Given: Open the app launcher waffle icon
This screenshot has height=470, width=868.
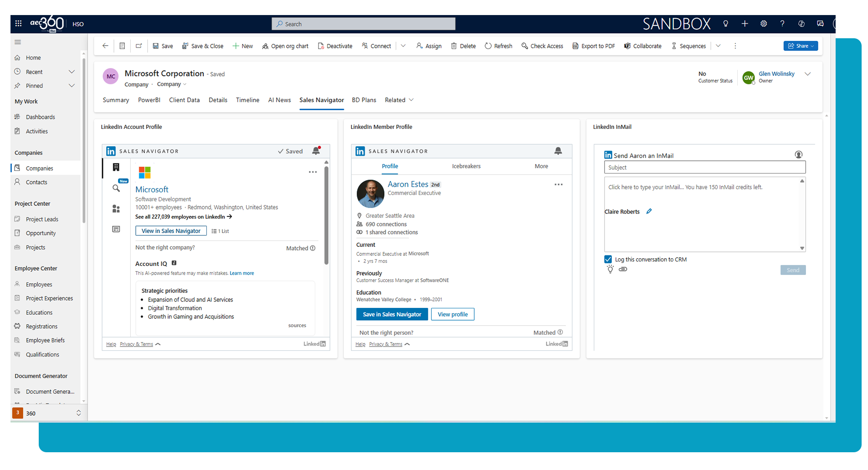Looking at the screenshot, I should pos(18,24).
